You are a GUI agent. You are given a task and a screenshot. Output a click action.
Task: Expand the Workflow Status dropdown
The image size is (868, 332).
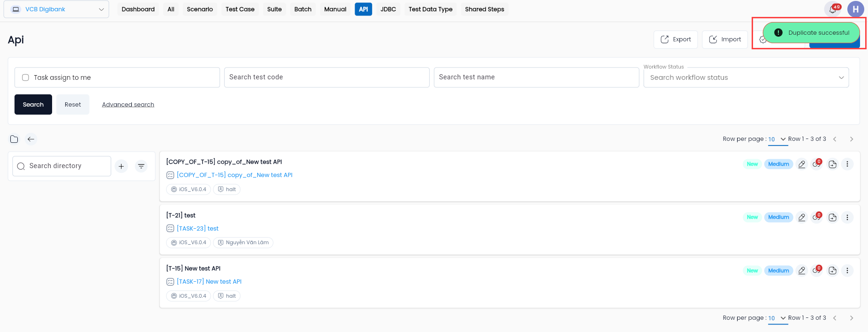point(746,77)
